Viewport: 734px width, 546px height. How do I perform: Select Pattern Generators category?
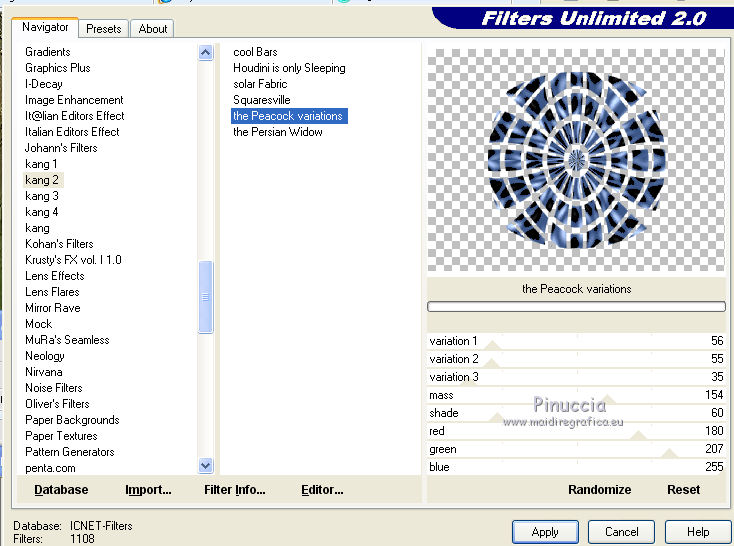(x=69, y=452)
